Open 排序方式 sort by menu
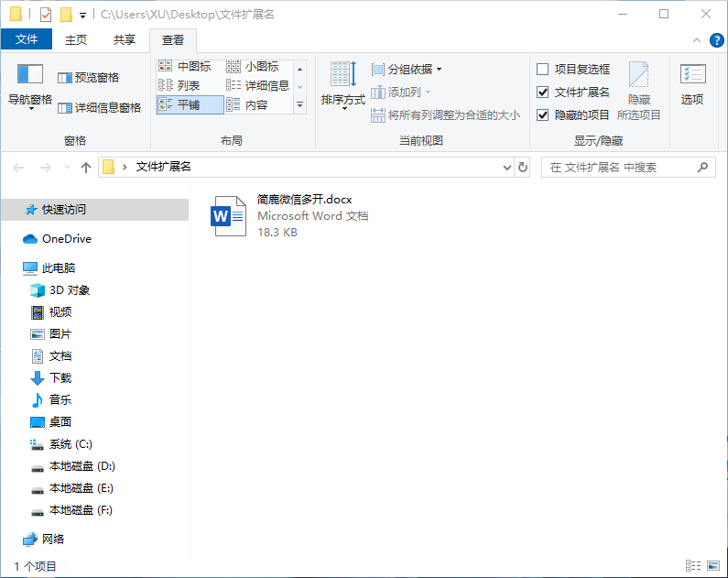 click(x=343, y=86)
